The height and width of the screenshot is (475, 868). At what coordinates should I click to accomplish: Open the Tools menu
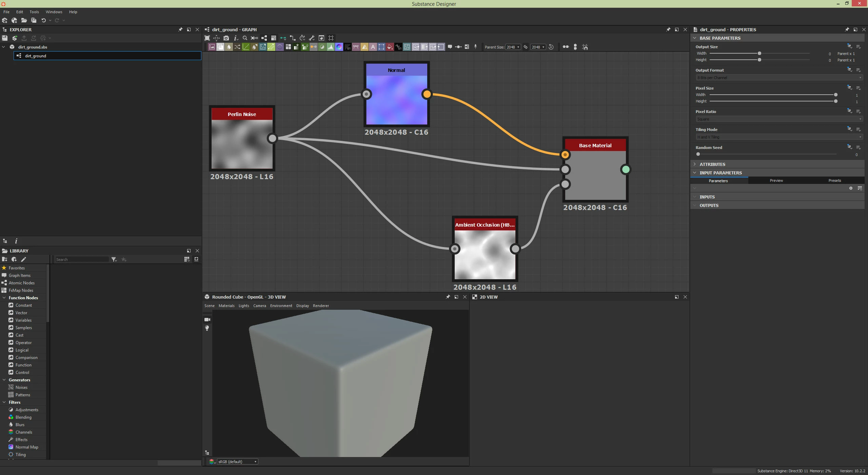(x=34, y=12)
